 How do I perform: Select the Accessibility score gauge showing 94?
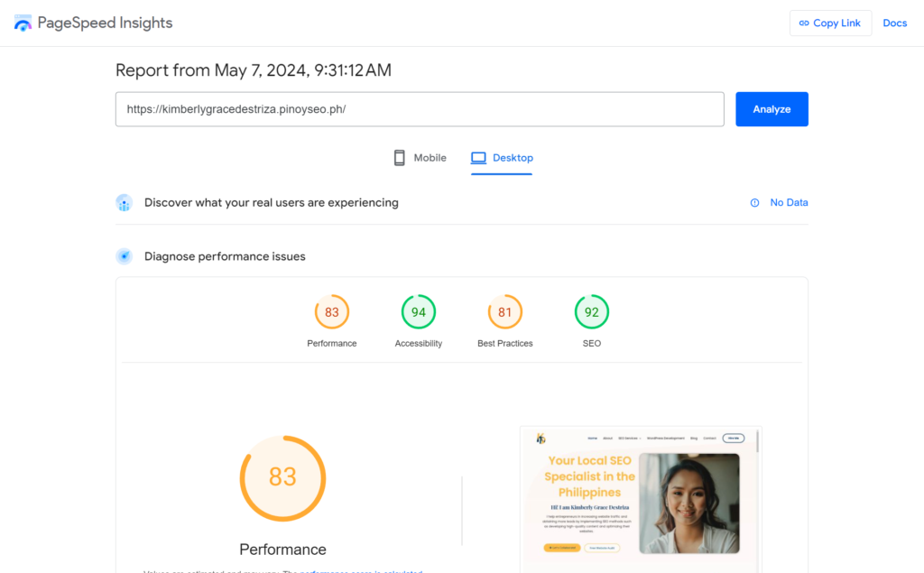419,312
